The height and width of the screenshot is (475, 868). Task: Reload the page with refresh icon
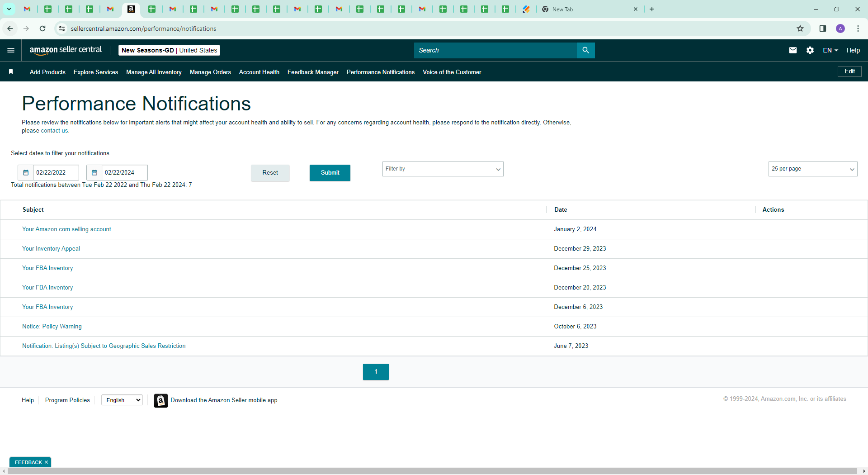click(x=42, y=28)
